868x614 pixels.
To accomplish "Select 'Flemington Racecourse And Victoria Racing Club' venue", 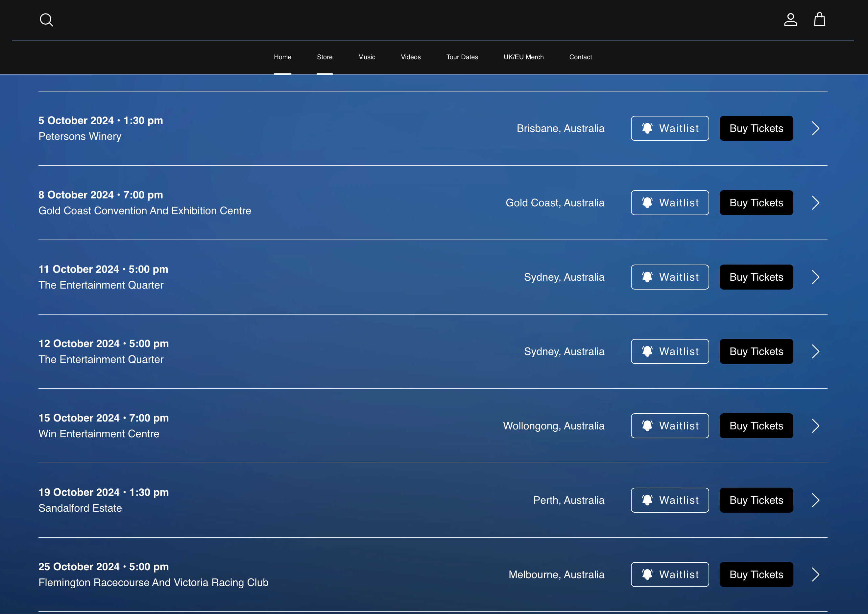I will tap(154, 582).
